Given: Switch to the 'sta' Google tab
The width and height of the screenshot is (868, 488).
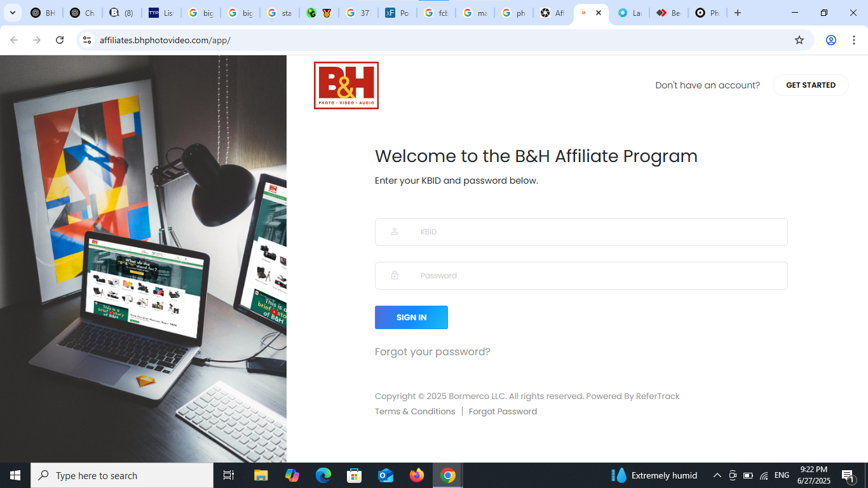Looking at the screenshot, I should [278, 13].
